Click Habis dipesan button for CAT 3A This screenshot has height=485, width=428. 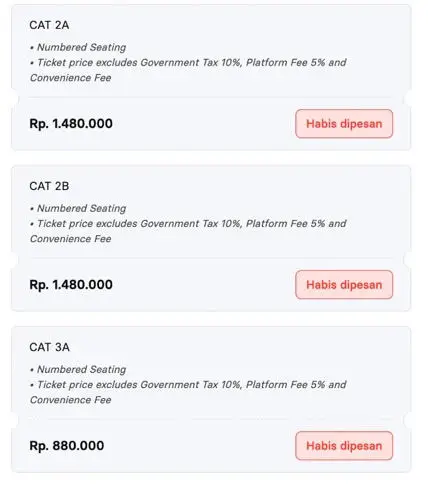coord(344,446)
